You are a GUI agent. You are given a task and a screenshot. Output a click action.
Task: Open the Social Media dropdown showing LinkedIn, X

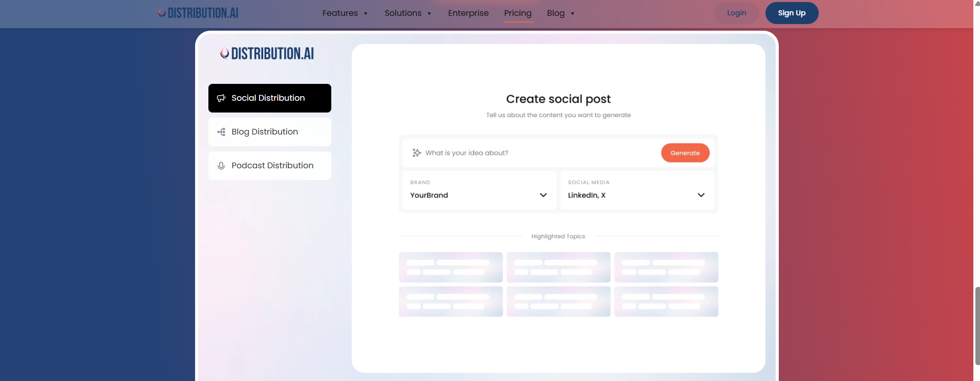click(x=637, y=190)
